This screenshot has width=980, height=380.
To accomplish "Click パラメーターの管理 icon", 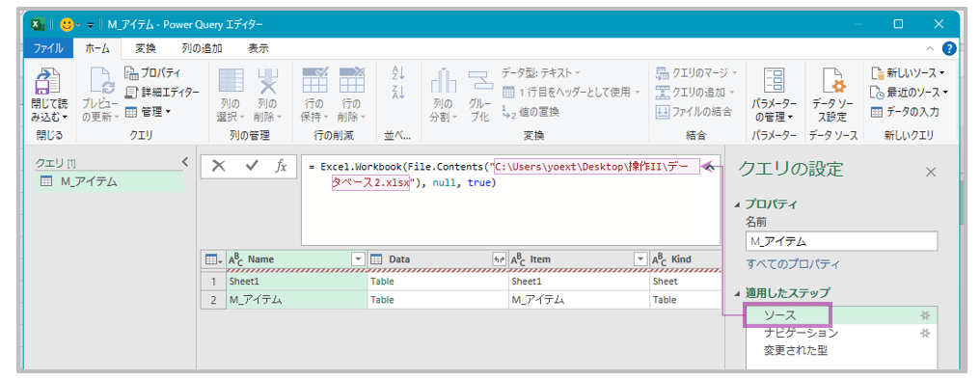I will click(x=774, y=81).
